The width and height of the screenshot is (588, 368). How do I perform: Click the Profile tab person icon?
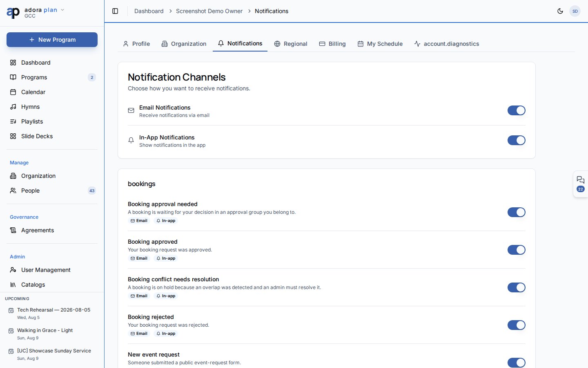[126, 44]
